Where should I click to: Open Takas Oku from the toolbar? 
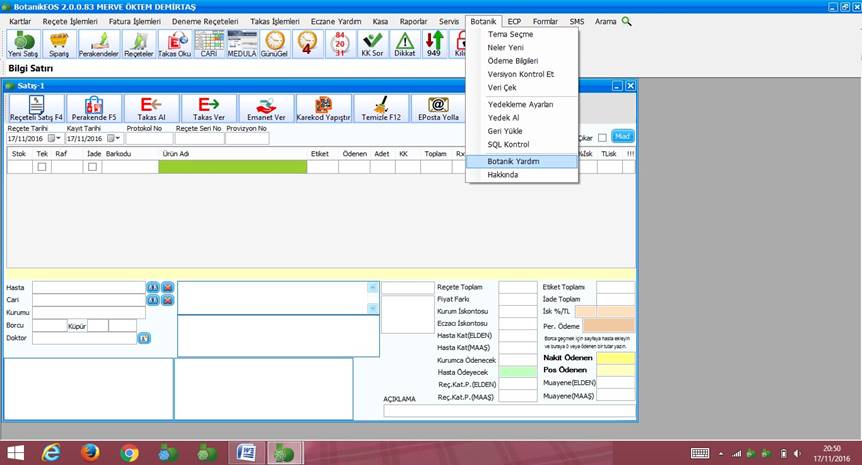(174, 43)
